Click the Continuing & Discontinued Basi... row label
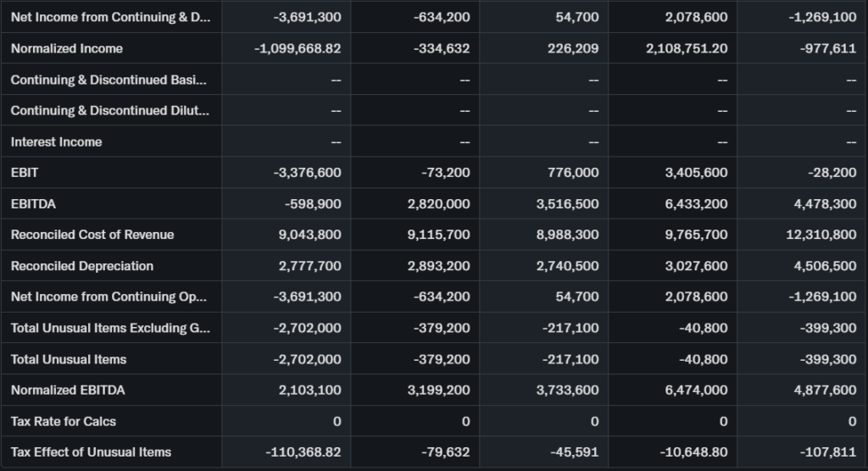This screenshot has height=471, width=868. coord(108,80)
